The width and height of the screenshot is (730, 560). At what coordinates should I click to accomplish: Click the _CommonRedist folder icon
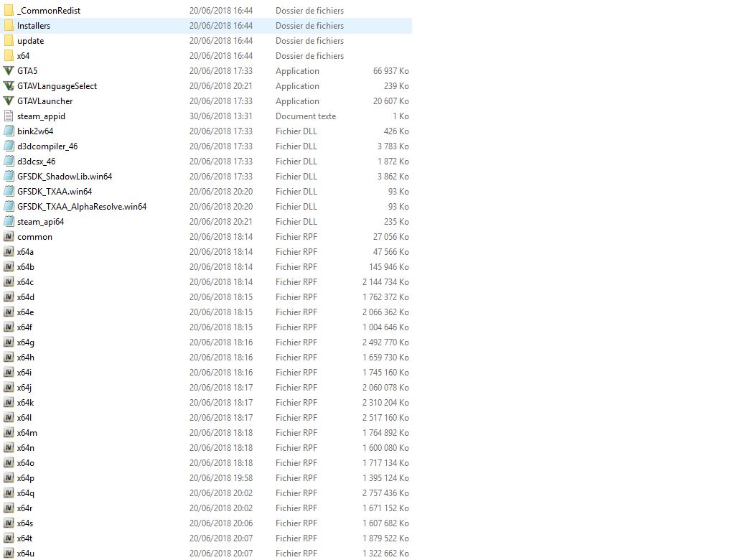[9, 10]
